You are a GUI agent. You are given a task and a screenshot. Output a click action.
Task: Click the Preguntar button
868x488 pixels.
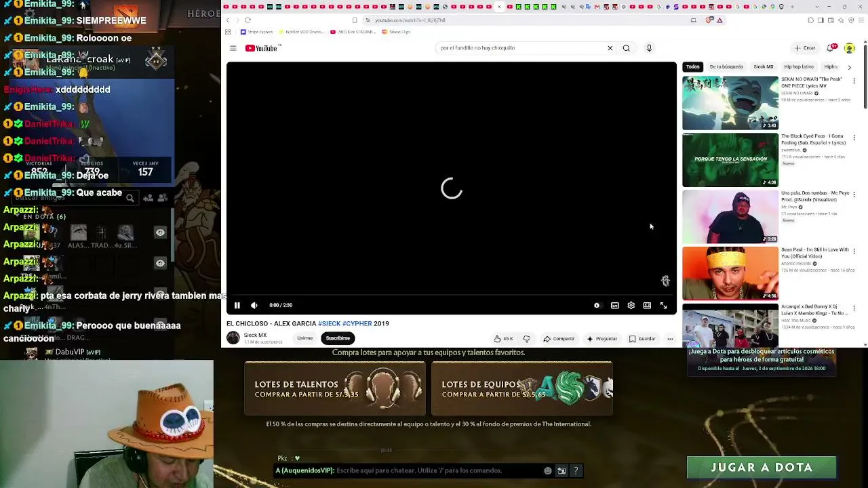point(602,338)
